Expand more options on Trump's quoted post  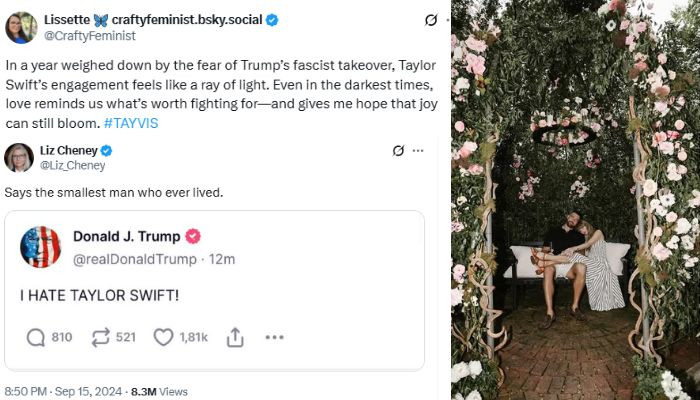(274, 337)
